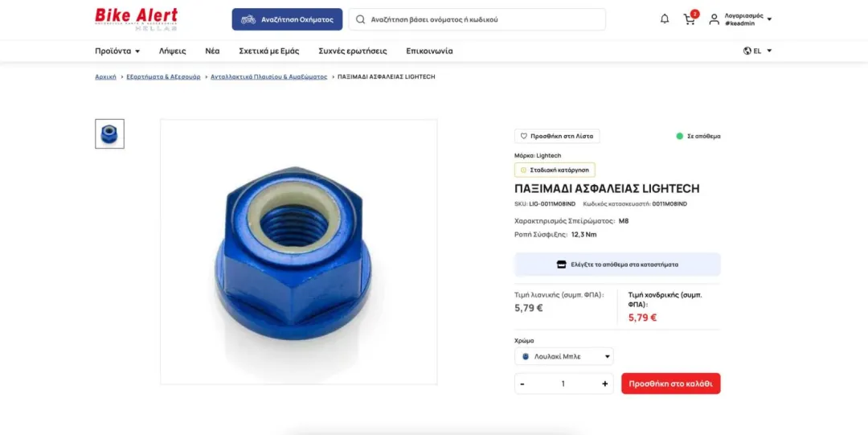Image resolution: width=868 pixels, height=435 pixels.
Task: Open notifications bell icon
Action: coord(665,19)
